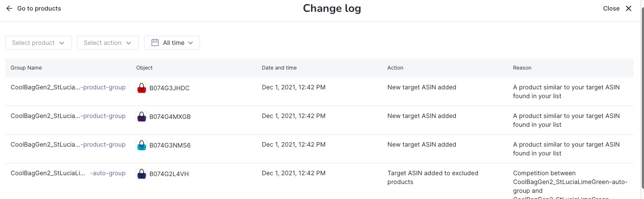Click the Reason column header
The image size is (644, 199).
(x=522, y=68)
